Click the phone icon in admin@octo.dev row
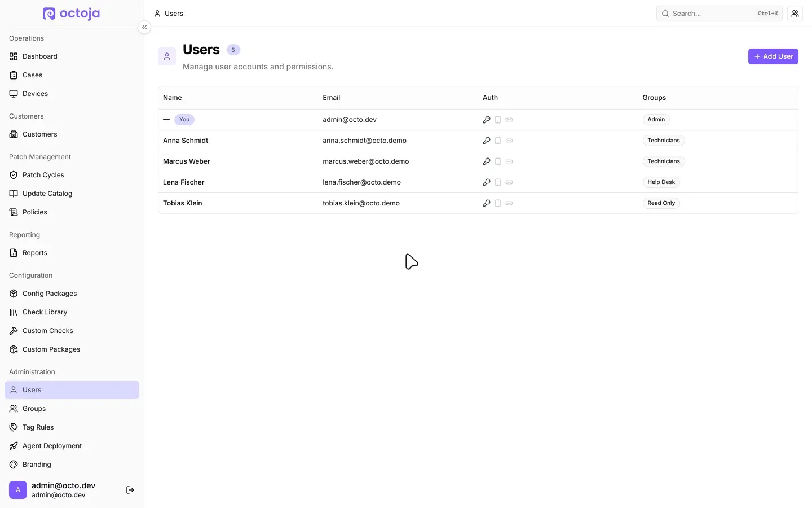This screenshot has height=508, width=812. pyautogui.click(x=498, y=120)
